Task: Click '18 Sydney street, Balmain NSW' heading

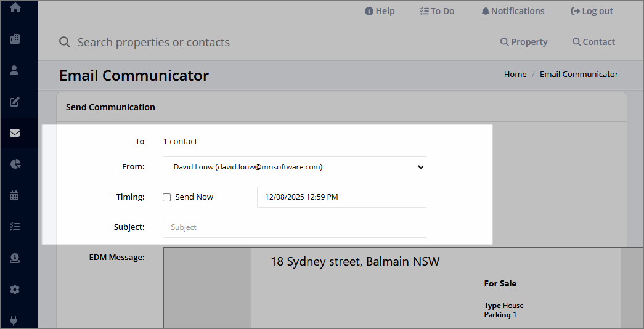Action: [x=355, y=262]
